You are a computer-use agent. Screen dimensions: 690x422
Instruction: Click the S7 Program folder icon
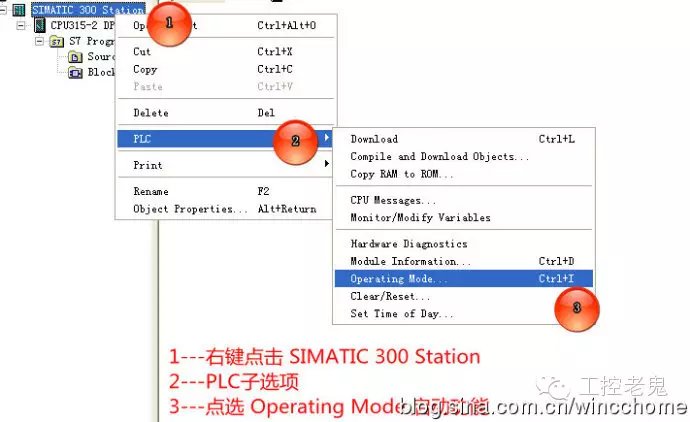[x=58, y=41]
